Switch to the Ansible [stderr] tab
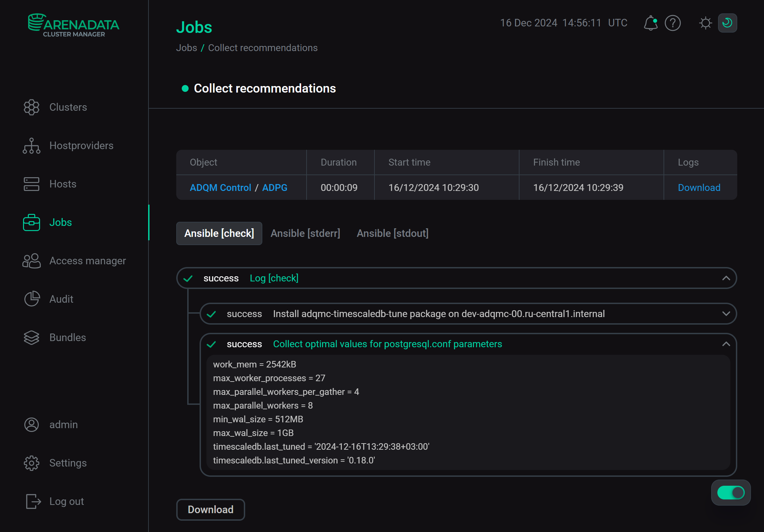This screenshot has height=532, width=764. [305, 233]
